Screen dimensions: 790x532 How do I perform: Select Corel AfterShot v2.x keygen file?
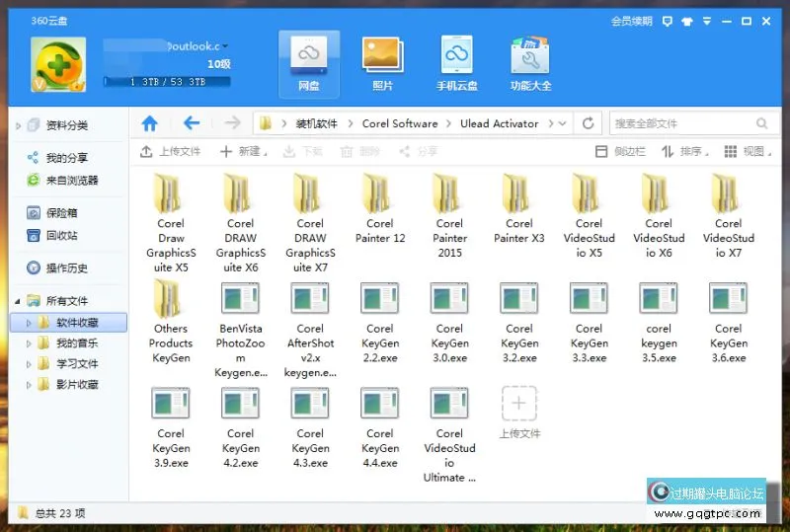click(x=310, y=330)
